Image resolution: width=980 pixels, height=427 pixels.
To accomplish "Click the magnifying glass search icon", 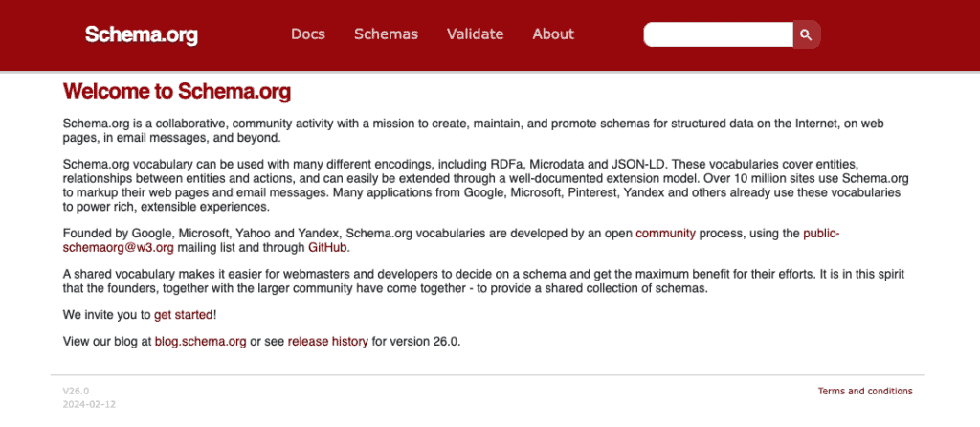I will pos(806,34).
